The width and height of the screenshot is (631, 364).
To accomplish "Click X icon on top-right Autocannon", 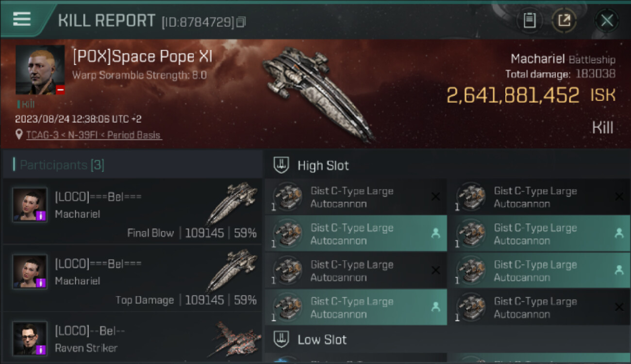I will 619,197.
